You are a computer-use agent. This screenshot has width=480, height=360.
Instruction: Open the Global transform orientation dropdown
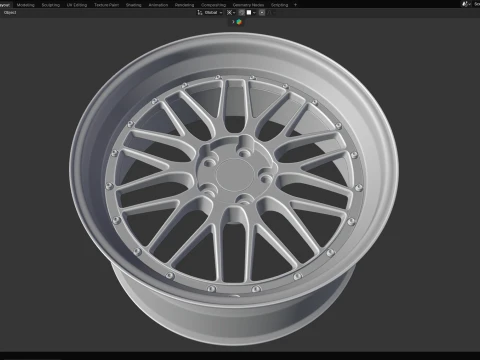click(213, 13)
